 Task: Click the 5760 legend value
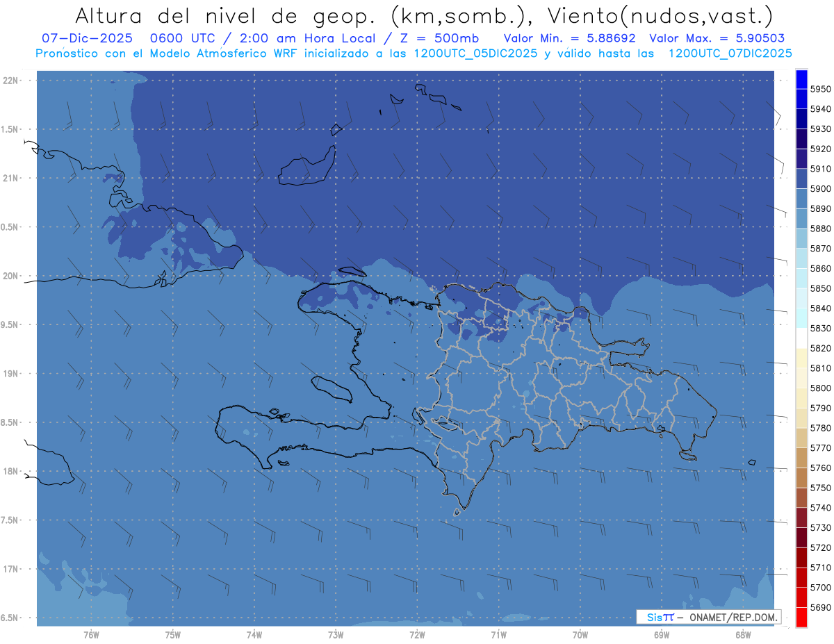[x=820, y=468]
